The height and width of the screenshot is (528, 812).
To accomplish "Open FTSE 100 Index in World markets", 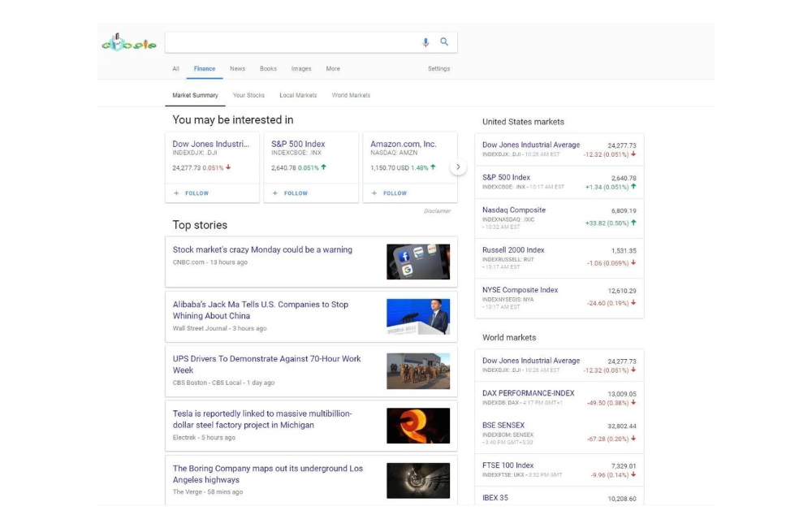I will [x=508, y=465].
